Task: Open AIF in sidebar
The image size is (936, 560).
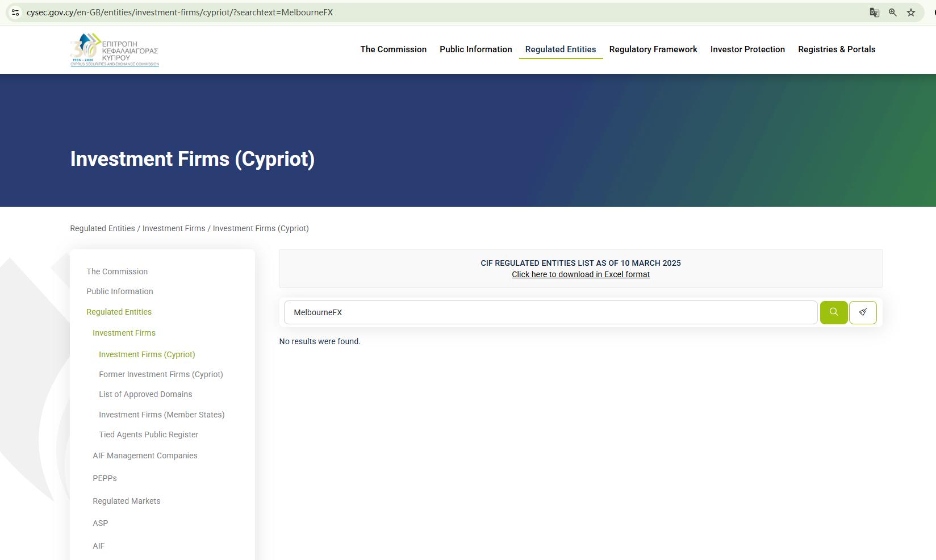Action: click(x=99, y=546)
